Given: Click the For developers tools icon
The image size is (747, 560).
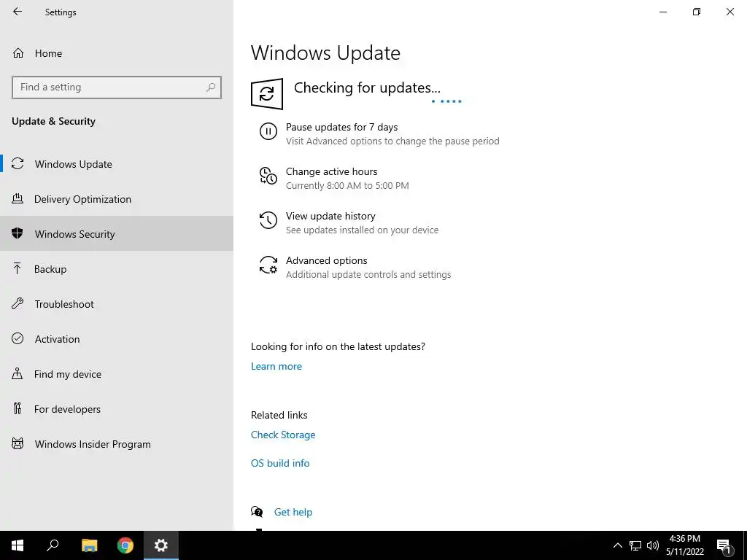Looking at the screenshot, I should pyautogui.click(x=18, y=408).
